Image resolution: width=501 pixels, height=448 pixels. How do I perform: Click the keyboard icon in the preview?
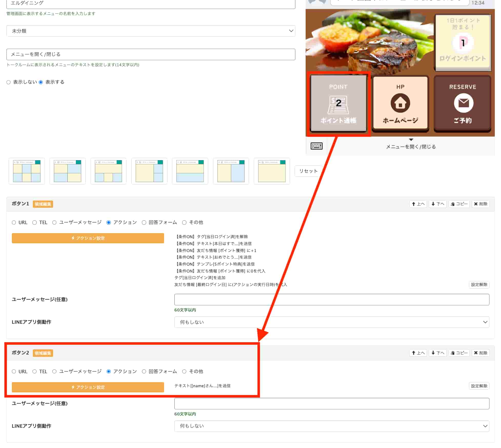[316, 146]
